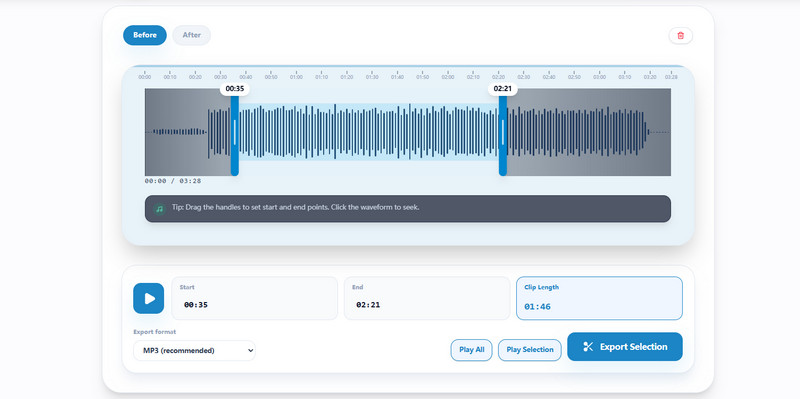
Task: Click the music note tip icon
Action: click(x=160, y=209)
